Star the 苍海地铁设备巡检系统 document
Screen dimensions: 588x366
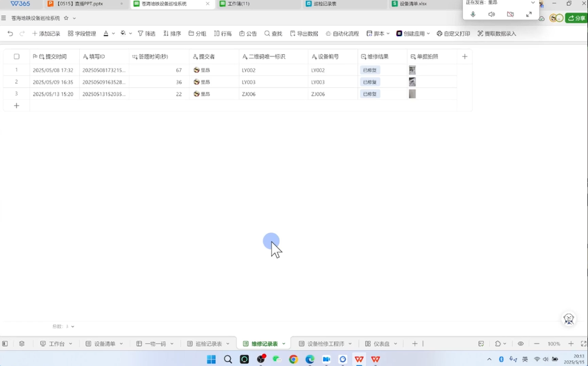[66, 18]
